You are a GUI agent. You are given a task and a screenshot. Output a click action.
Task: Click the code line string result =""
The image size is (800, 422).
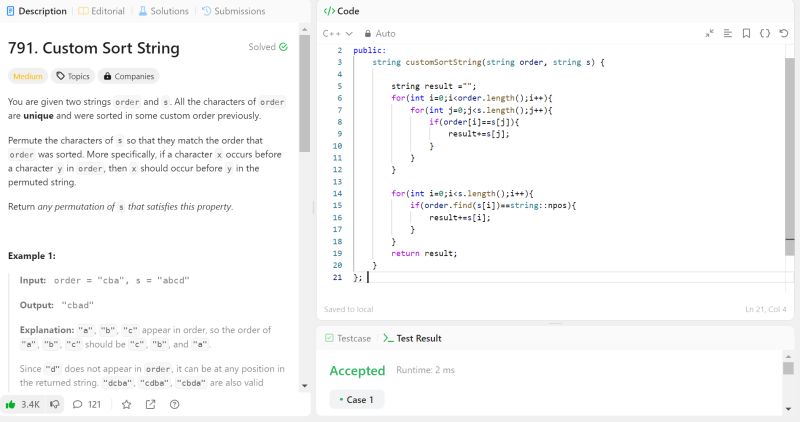[433, 86]
